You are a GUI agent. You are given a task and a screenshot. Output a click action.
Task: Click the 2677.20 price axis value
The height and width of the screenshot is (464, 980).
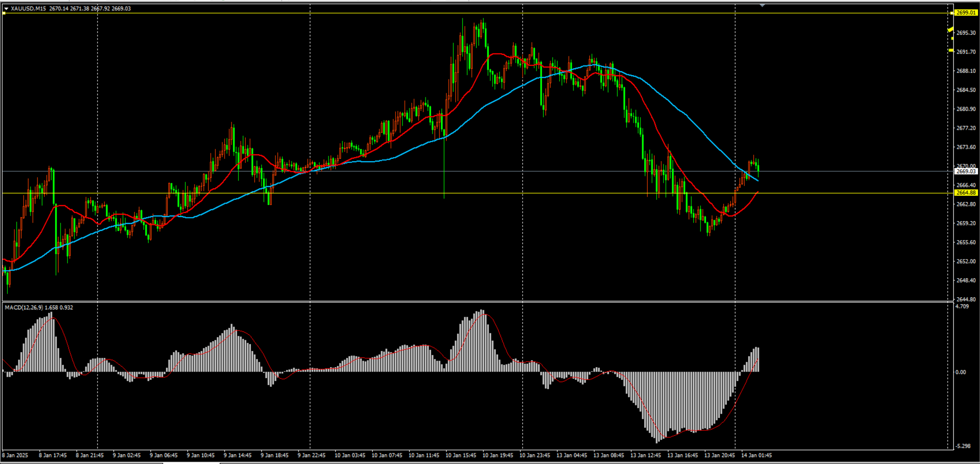[x=966, y=128]
